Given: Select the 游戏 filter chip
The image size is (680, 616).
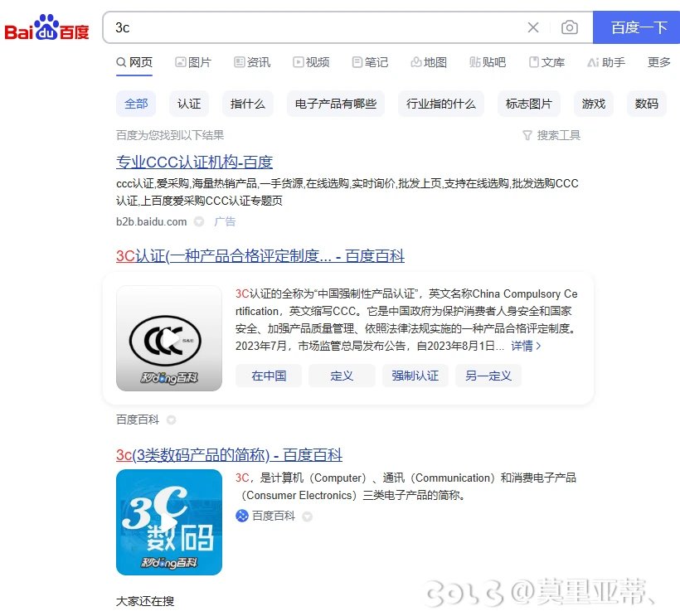Looking at the screenshot, I should pos(593,104).
